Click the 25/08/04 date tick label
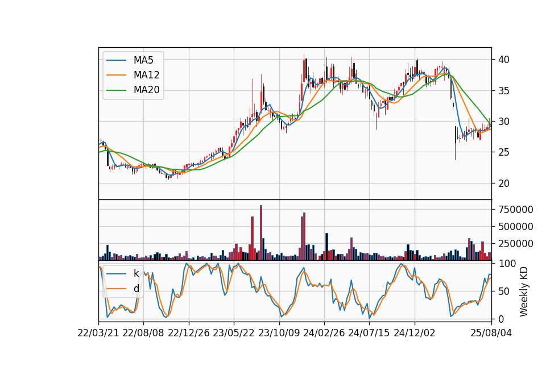 point(491,333)
